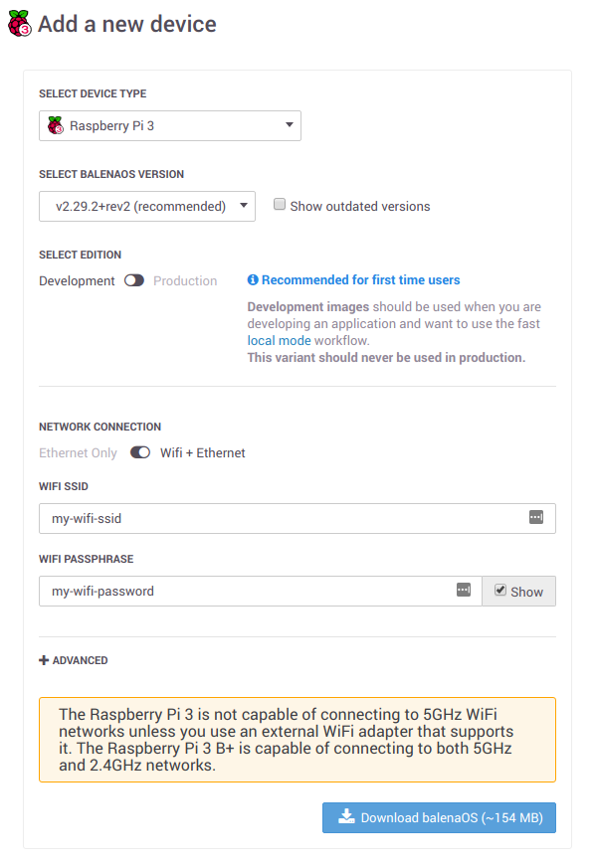Expand the ADVANCED section
The height and width of the screenshot is (868, 595).
coord(73,660)
